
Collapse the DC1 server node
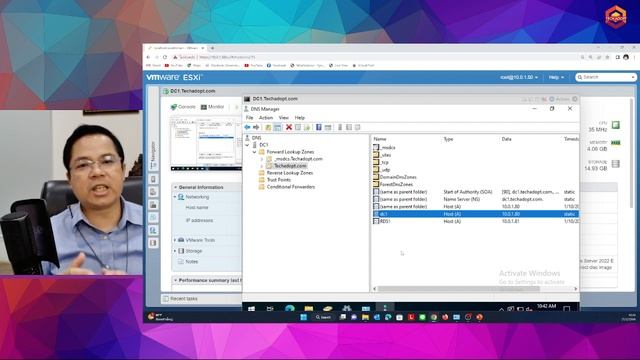(x=247, y=145)
